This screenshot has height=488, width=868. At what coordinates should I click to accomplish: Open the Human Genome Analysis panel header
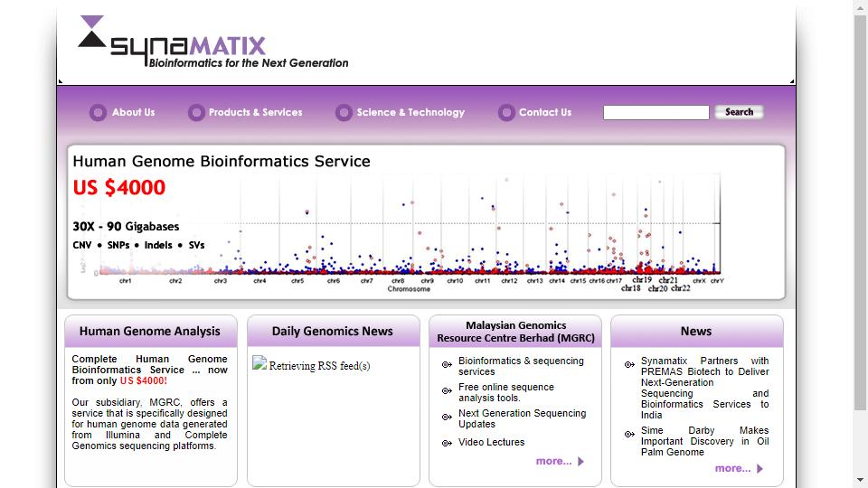coord(151,332)
